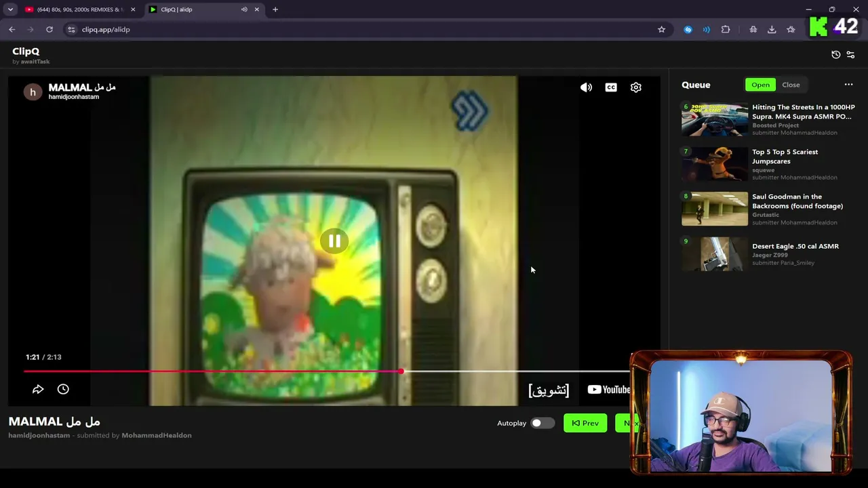Viewport: 868px width, 488px height.
Task: Click the 'Jaeger Z999' channel name
Action: click(x=770, y=256)
